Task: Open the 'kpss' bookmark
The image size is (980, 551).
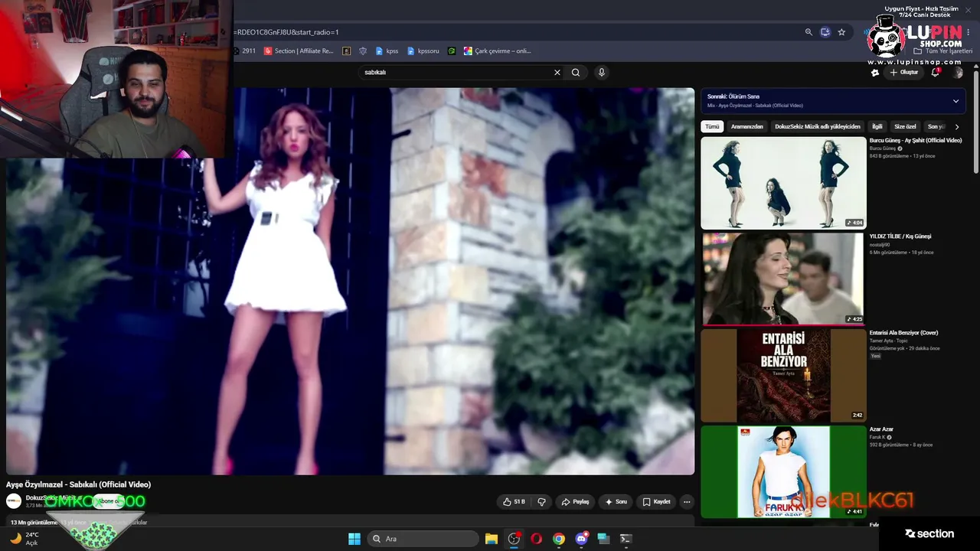Action: (387, 51)
